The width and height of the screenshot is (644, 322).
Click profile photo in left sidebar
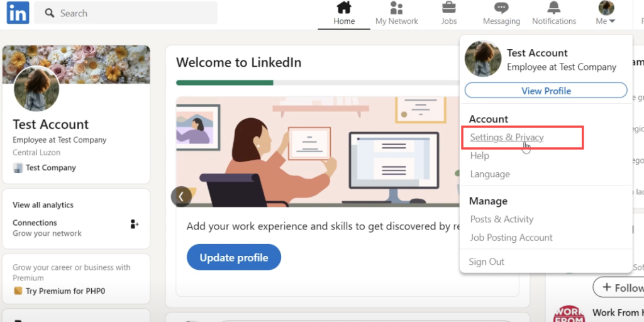click(36, 89)
